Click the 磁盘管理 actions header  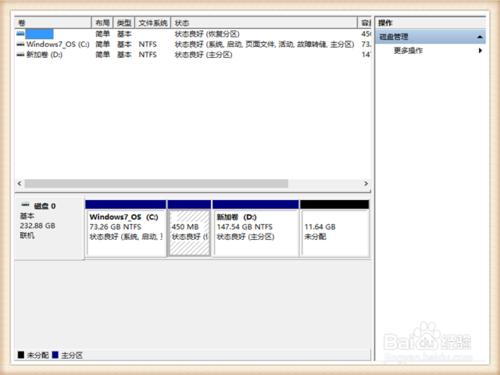(x=430, y=37)
